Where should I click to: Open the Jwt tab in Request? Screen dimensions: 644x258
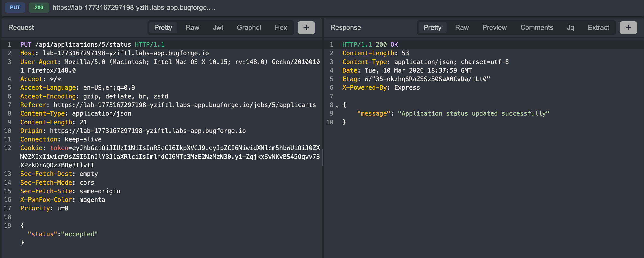218,28
